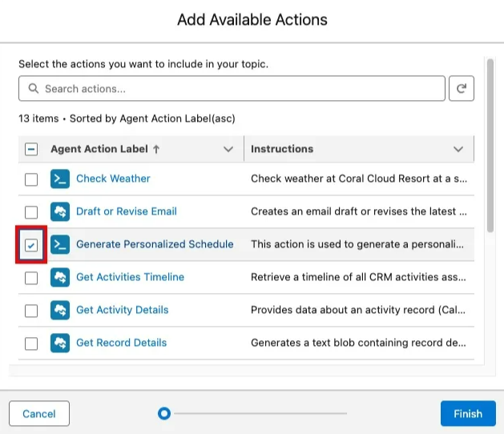
Task: Click the Draft or Revise Email action icon
Action: click(60, 211)
